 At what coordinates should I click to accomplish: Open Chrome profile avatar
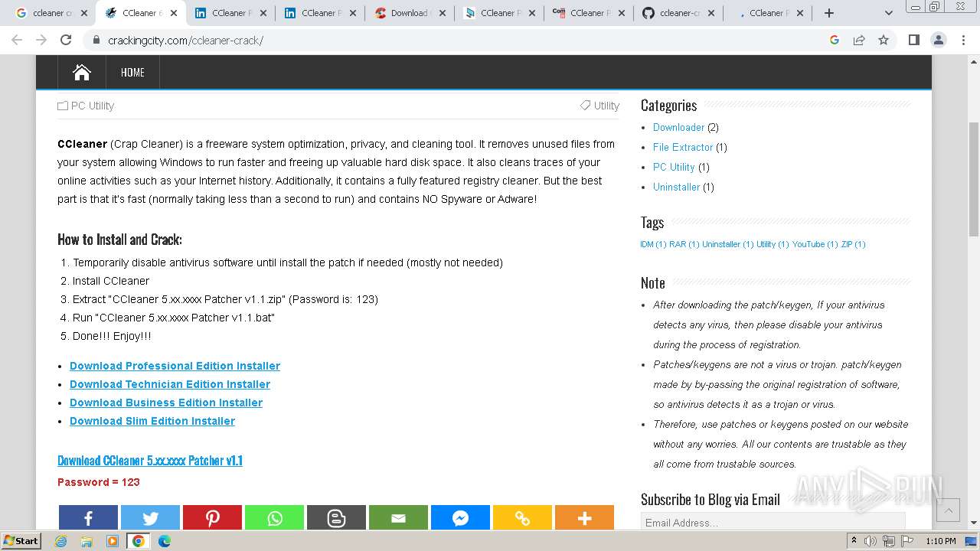pyautogui.click(x=938, y=40)
